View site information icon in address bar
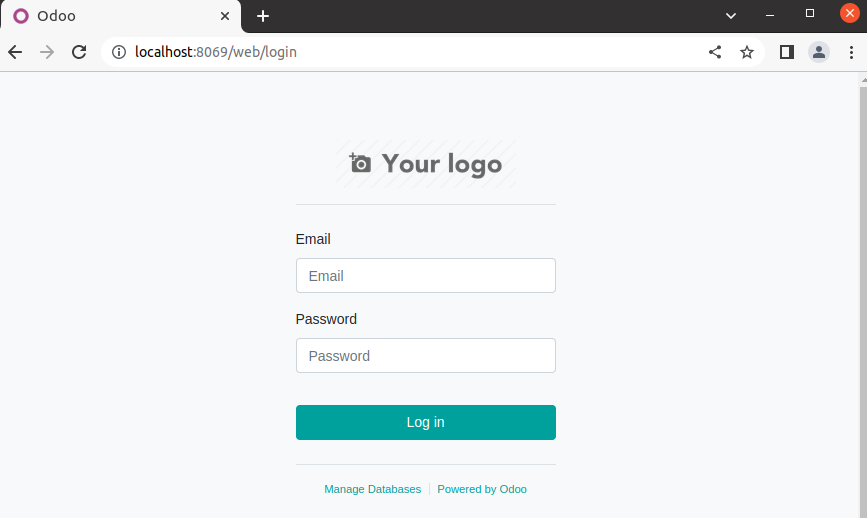The width and height of the screenshot is (867, 518). coord(119,52)
